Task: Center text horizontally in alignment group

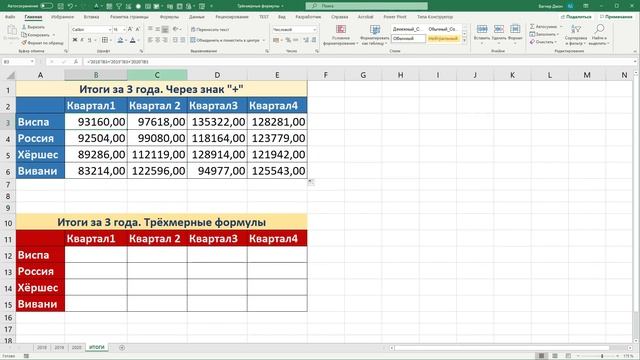Action: pos(158,40)
